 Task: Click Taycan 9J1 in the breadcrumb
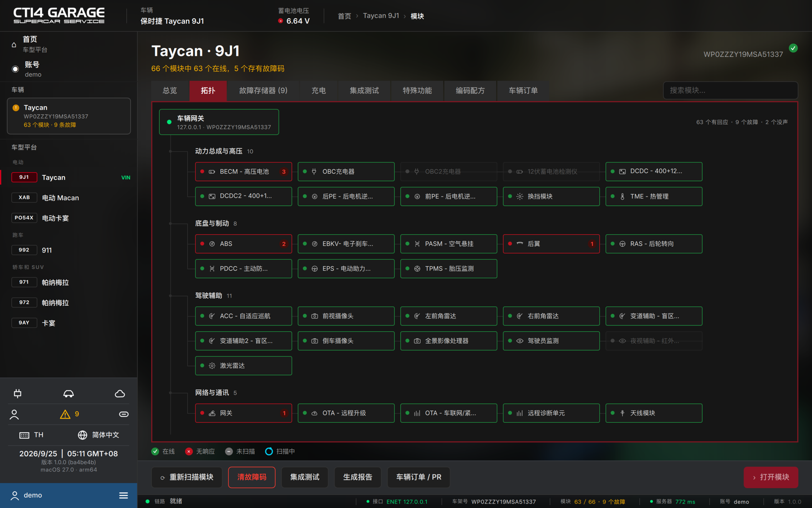click(381, 16)
